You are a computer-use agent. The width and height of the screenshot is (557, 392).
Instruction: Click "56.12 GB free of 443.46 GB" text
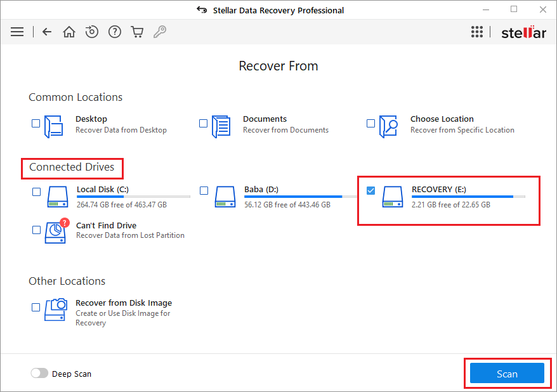(287, 205)
